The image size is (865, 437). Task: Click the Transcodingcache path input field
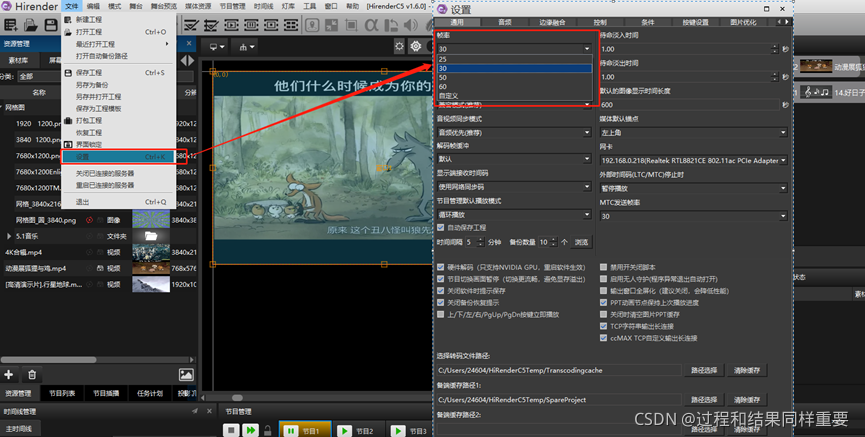559,370
